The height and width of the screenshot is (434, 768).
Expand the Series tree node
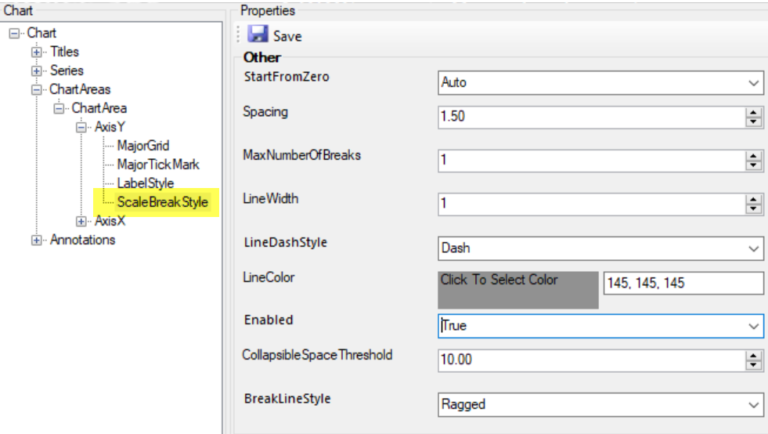[36, 71]
